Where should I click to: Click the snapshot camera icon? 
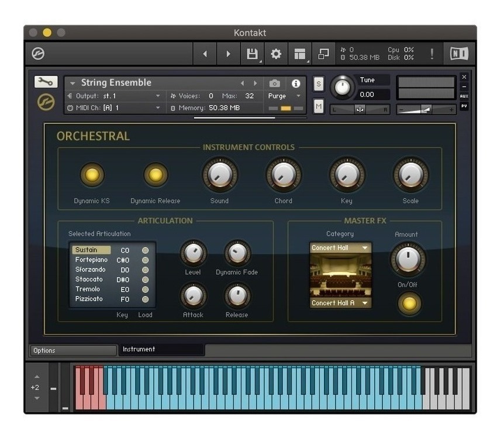274,84
